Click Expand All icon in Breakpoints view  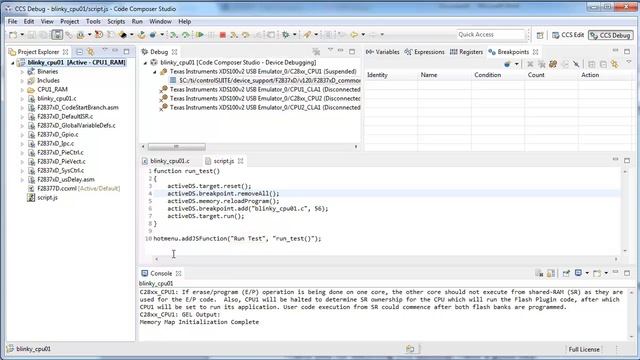click(x=591, y=64)
